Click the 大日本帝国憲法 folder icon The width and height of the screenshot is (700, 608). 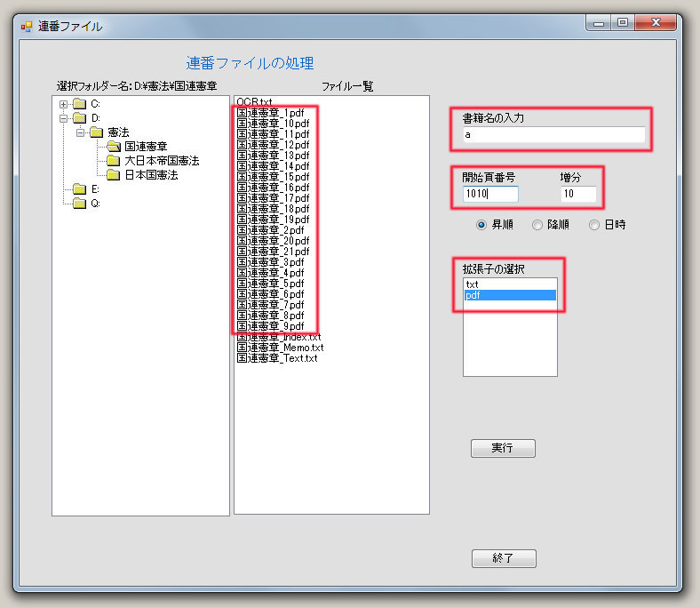(114, 160)
